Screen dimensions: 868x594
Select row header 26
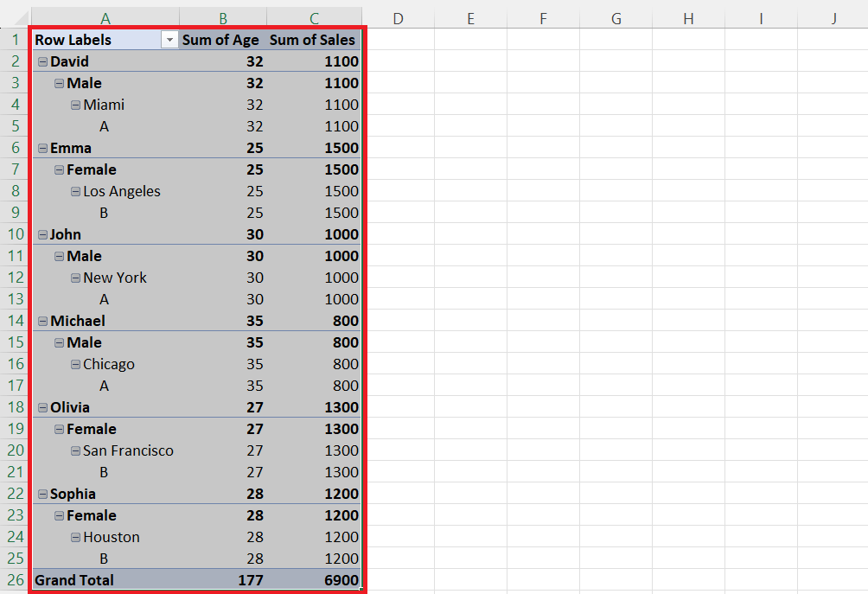tap(15, 580)
